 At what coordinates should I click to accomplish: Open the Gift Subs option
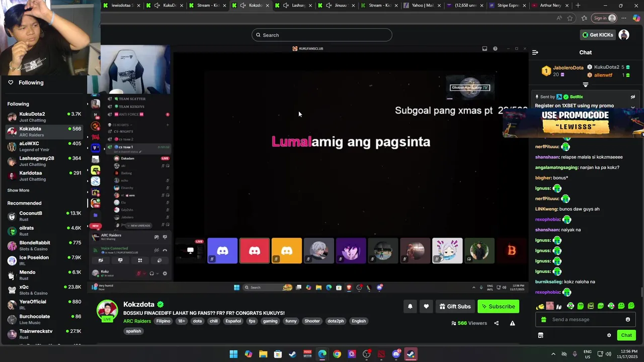[455, 306]
